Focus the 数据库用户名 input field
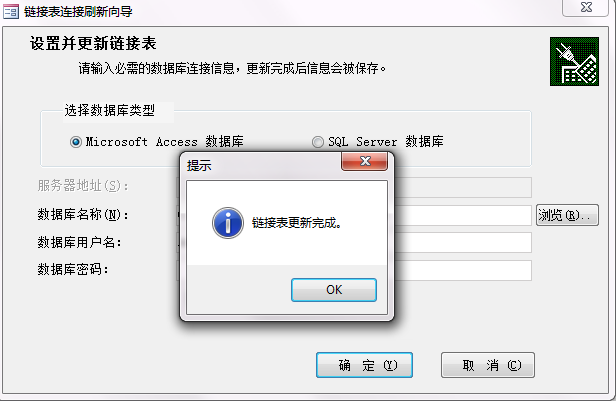 point(463,242)
